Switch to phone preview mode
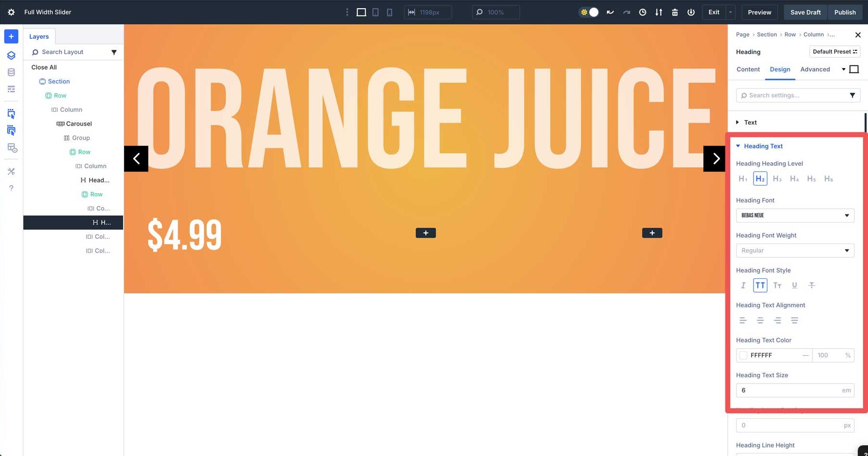 389,12
